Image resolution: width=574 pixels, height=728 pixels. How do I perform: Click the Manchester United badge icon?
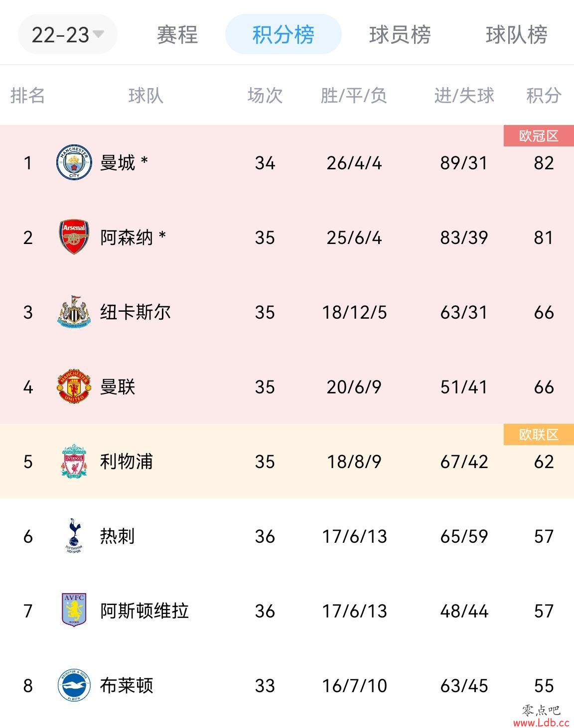(x=74, y=386)
